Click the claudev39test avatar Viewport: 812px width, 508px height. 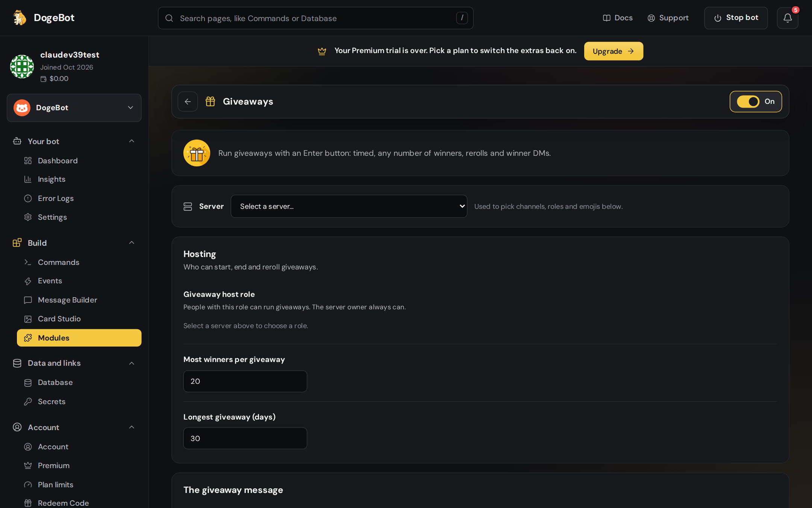click(22, 67)
